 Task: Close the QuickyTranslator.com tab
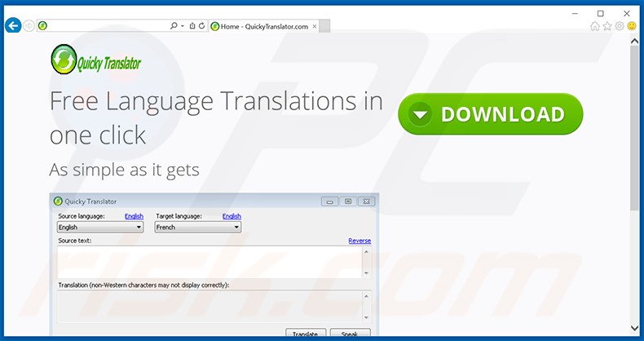tap(315, 26)
